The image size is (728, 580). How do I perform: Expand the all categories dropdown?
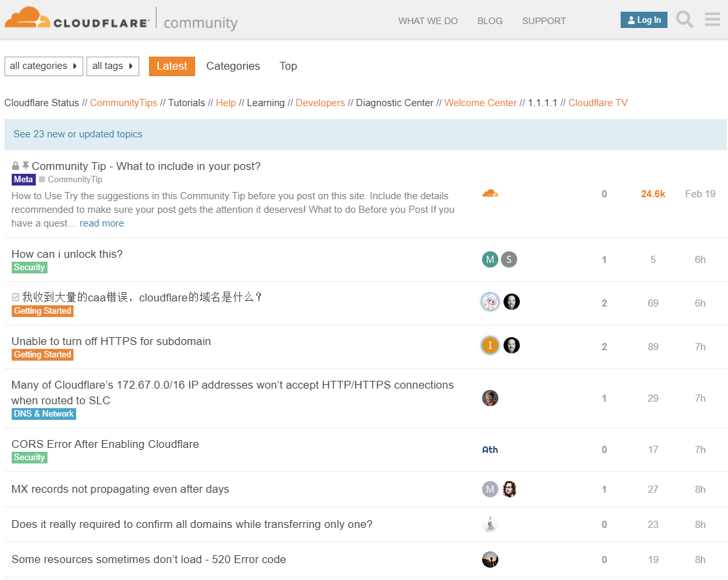click(44, 66)
